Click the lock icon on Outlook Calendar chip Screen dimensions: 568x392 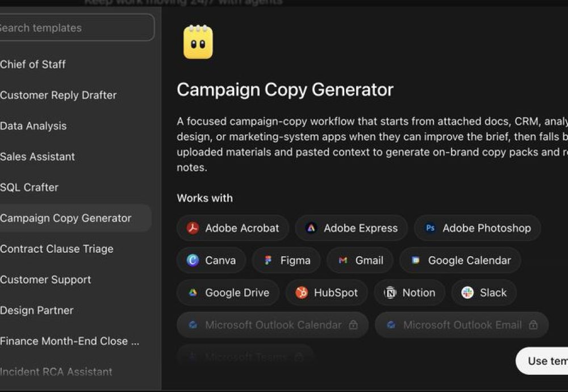(x=353, y=324)
